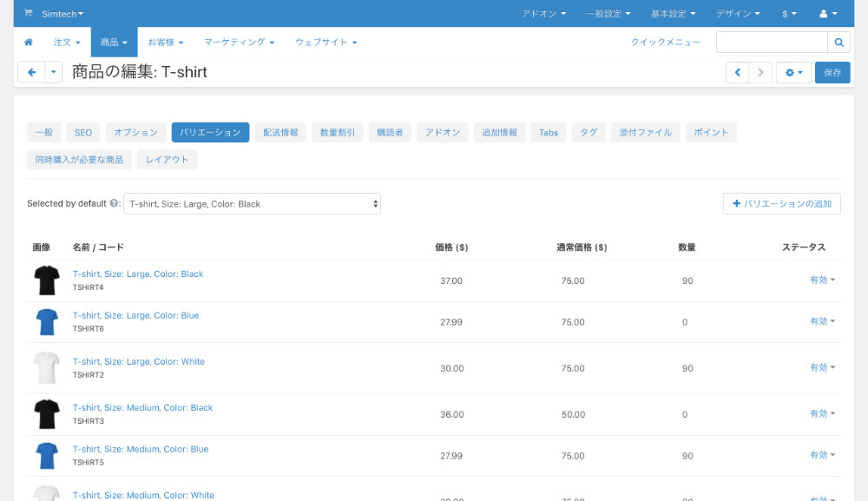
Task: Open the Selected by default dropdown
Action: pyautogui.click(x=252, y=204)
